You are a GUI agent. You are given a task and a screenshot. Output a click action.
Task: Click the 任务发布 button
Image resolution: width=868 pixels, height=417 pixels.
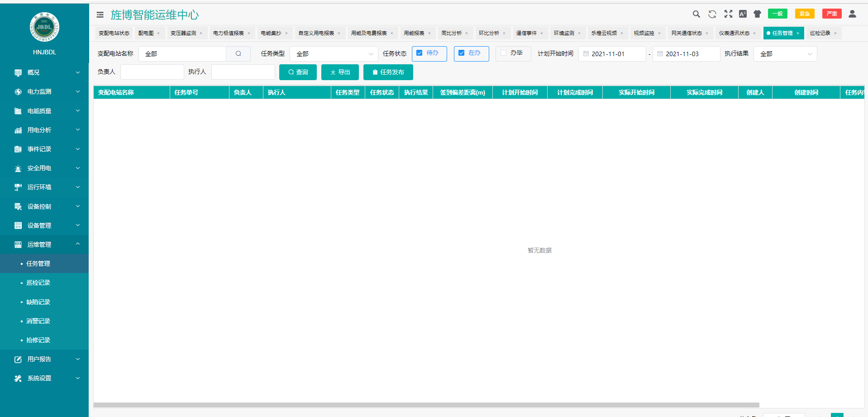pos(388,72)
